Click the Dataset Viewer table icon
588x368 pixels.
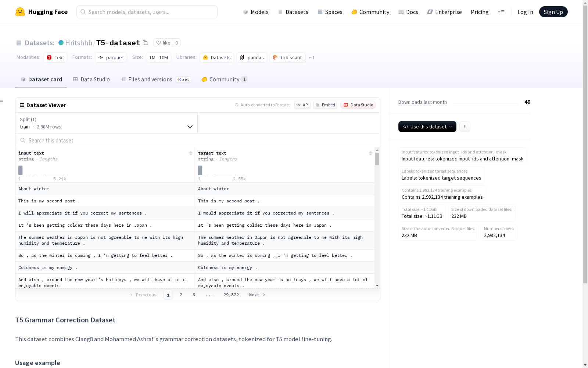point(22,105)
